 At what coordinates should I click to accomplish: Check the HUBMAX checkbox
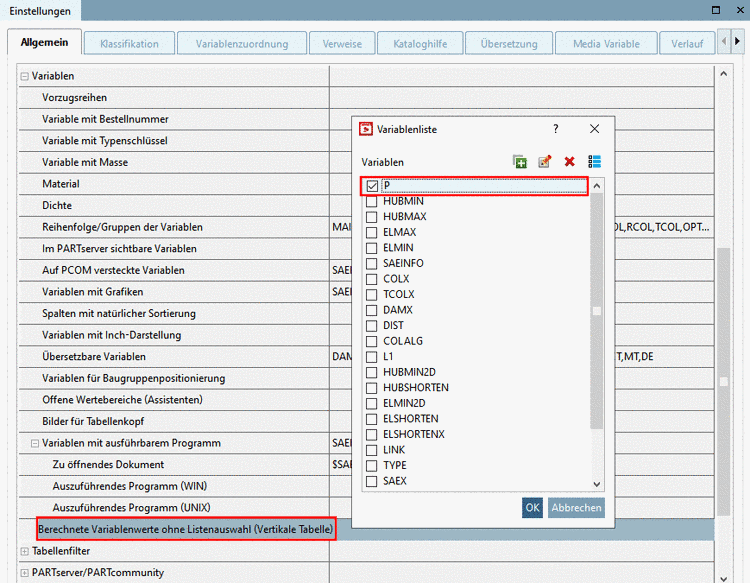(x=372, y=217)
